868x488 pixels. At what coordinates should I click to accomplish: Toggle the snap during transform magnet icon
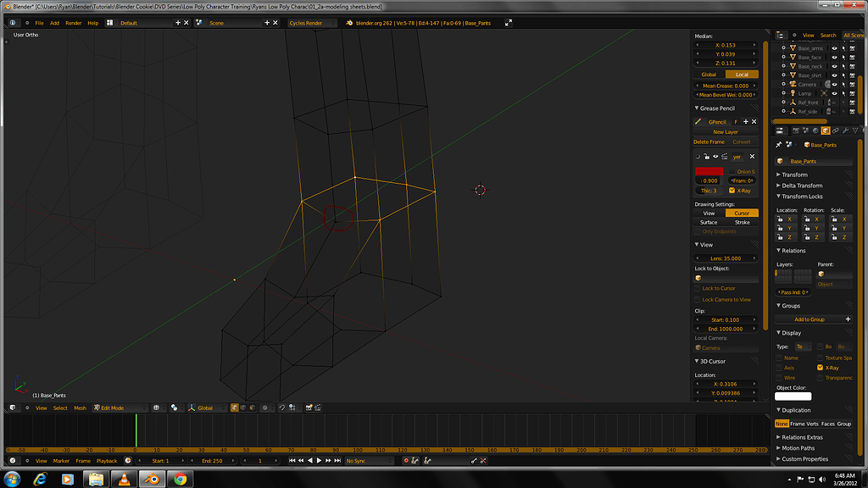click(281, 408)
